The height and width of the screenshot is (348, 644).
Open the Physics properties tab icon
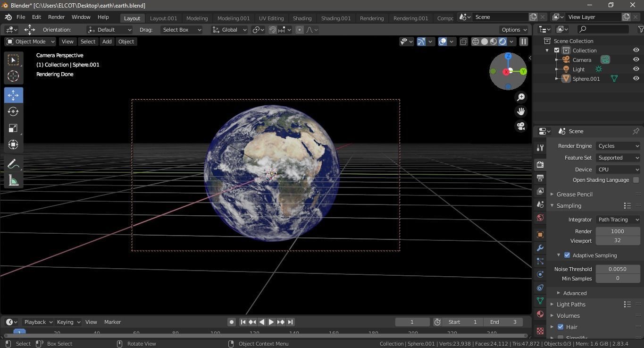[x=540, y=274]
